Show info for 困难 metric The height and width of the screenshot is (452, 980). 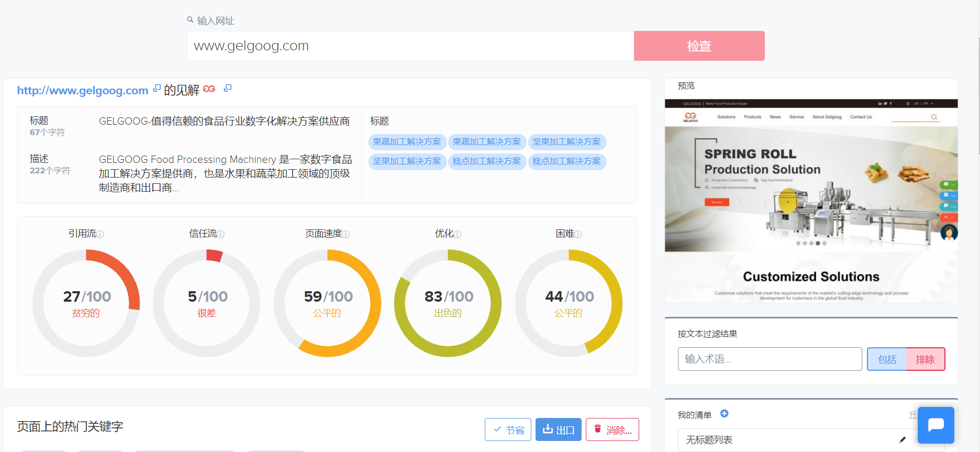[578, 235]
